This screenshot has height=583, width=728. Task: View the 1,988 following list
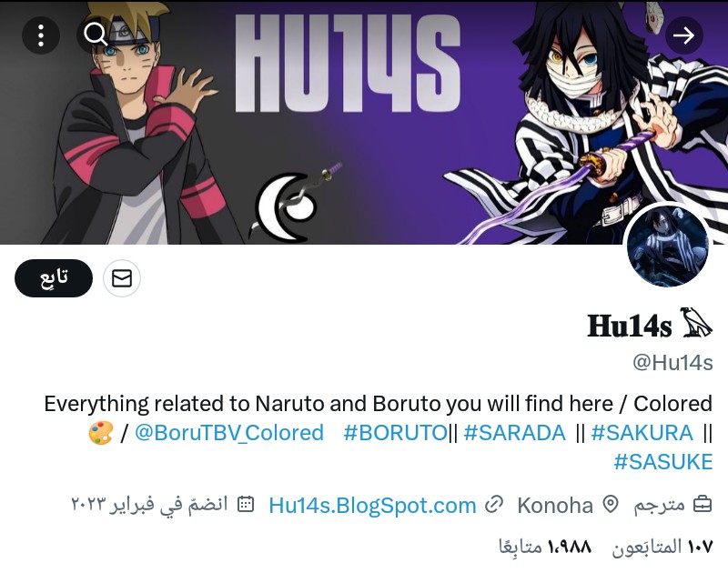click(545, 547)
